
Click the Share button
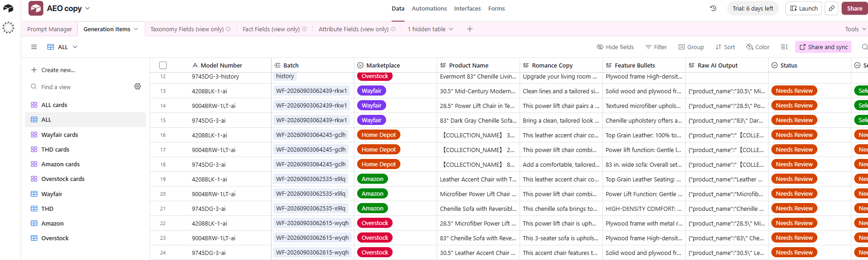click(x=855, y=8)
